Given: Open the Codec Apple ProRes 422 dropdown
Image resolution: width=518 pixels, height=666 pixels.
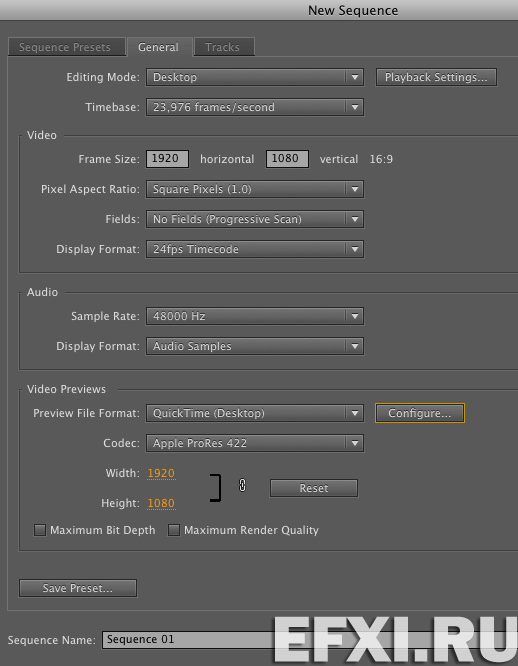Looking at the screenshot, I should [255, 443].
